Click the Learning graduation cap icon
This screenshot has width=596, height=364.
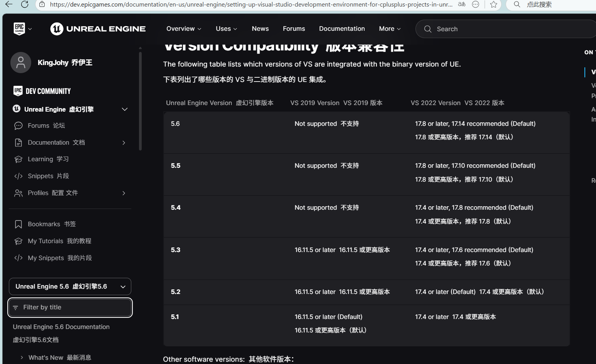click(x=18, y=159)
